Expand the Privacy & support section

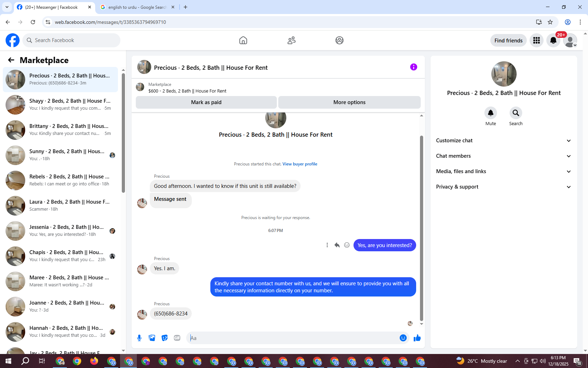[504, 187]
